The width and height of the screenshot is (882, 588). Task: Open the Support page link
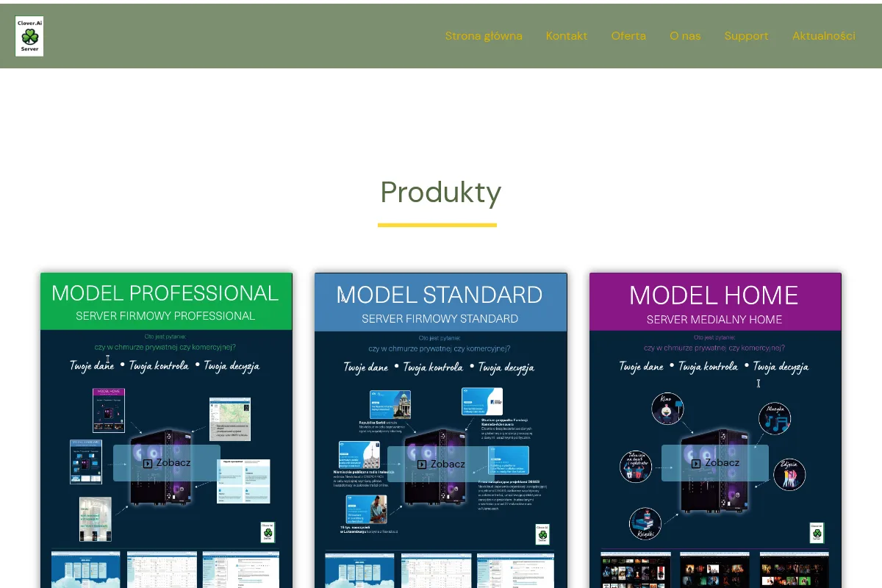coord(746,36)
